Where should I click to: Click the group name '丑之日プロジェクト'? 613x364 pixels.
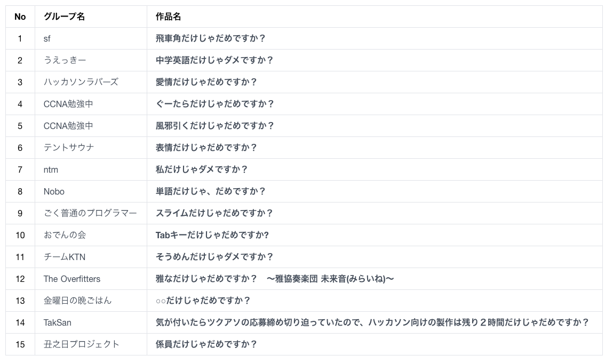82,344
